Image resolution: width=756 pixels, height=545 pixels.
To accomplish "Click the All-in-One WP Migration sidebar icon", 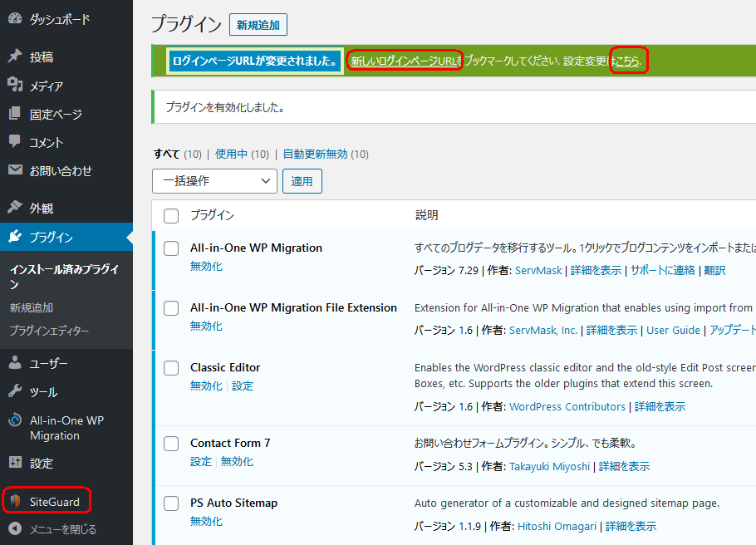I will tap(15, 420).
